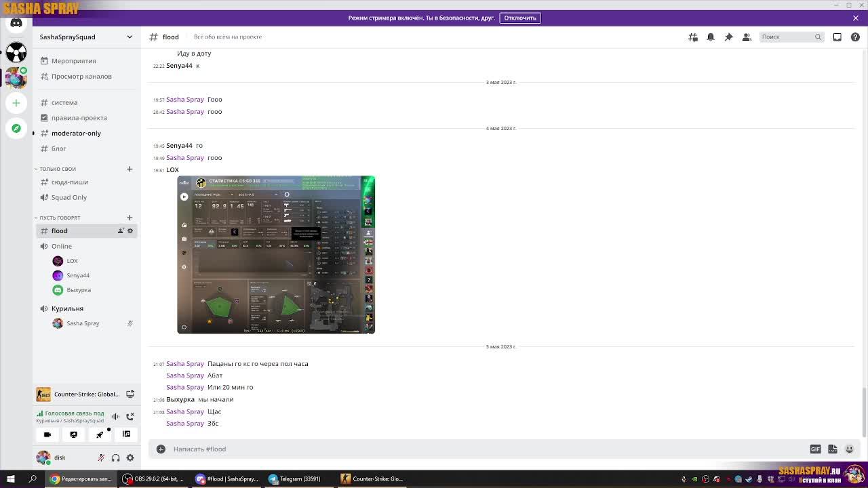This screenshot has width=868, height=488.
Task: Unmute the microphone
Action: pos(101,457)
